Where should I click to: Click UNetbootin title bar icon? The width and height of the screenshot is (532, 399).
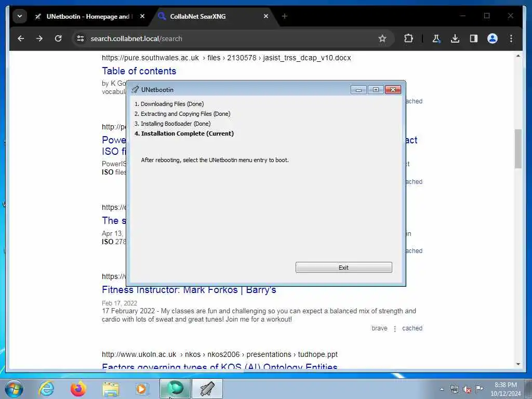click(x=135, y=89)
